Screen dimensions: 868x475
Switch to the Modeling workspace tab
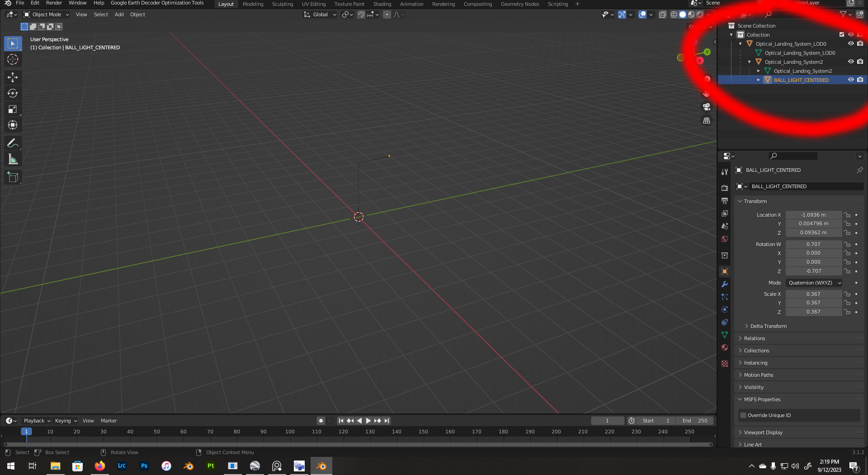click(253, 4)
